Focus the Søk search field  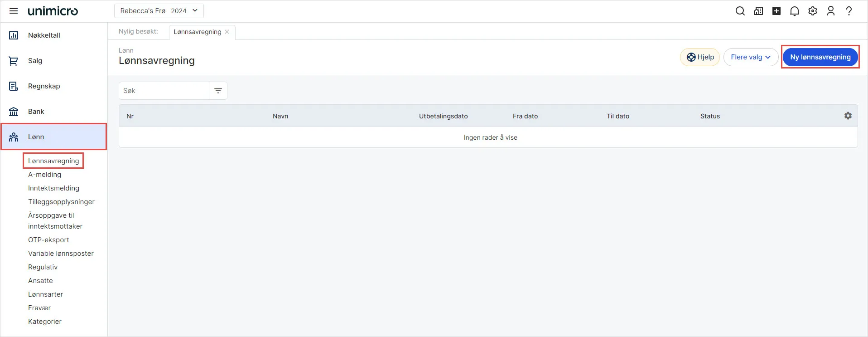[164, 91]
